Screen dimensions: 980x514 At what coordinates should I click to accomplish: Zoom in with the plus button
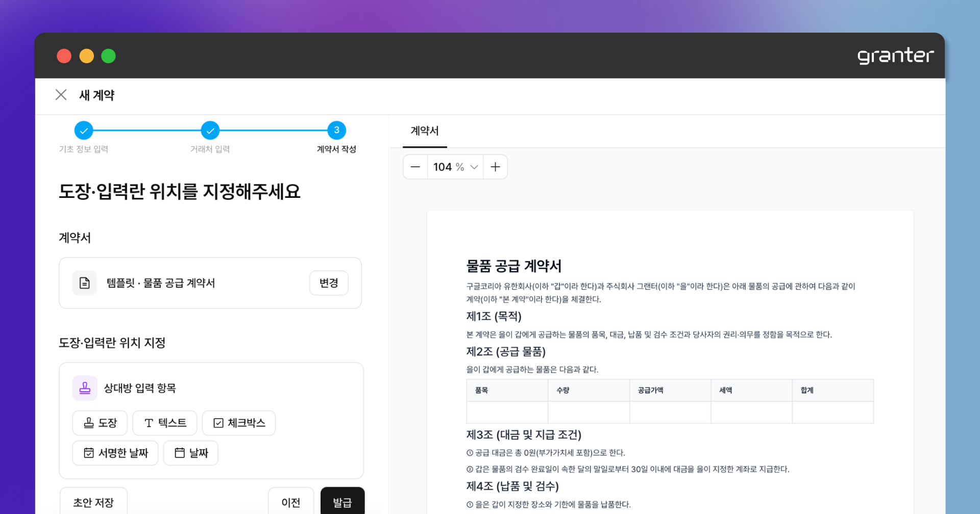(495, 167)
